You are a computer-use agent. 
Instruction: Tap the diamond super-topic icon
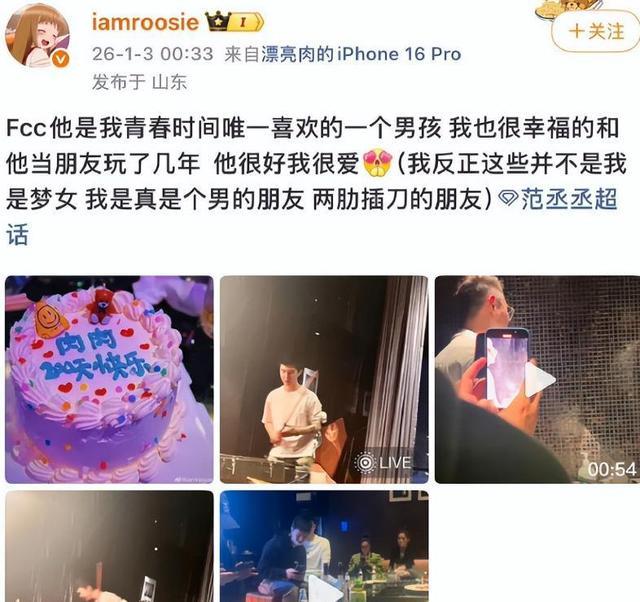coord(509,200)
